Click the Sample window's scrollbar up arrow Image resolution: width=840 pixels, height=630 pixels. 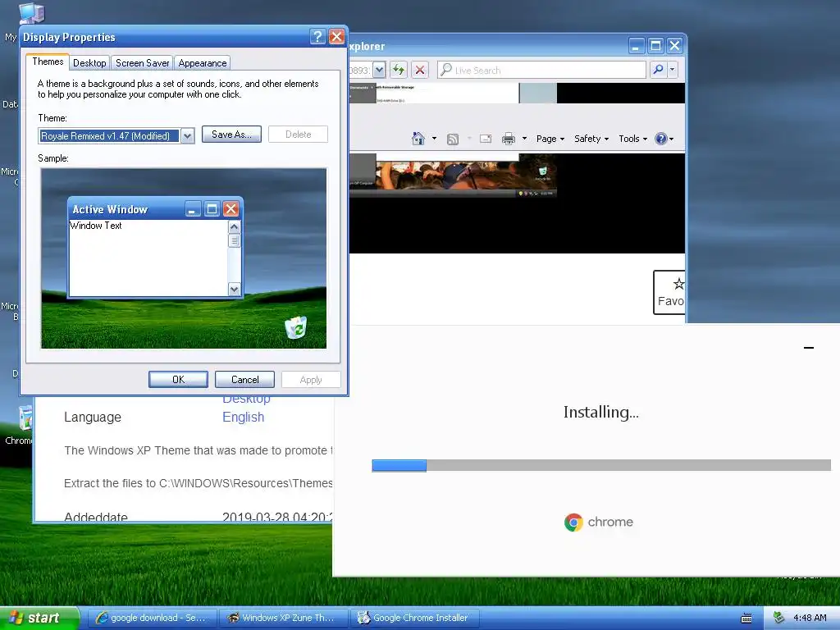click(234, 226)
